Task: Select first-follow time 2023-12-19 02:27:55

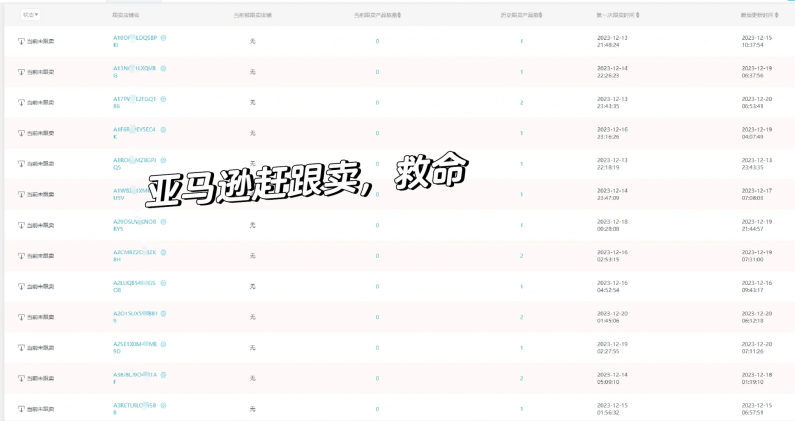Action: [612, 347]
